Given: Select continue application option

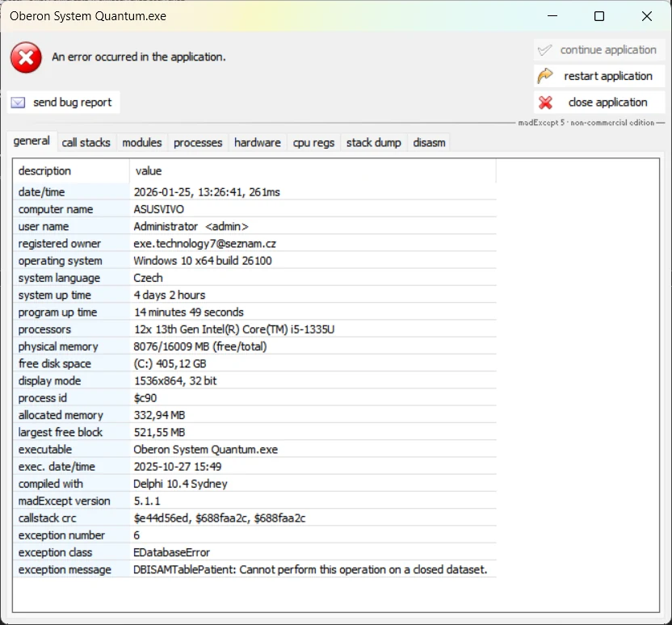Looking at the screenshot, I should click(599, 50).
